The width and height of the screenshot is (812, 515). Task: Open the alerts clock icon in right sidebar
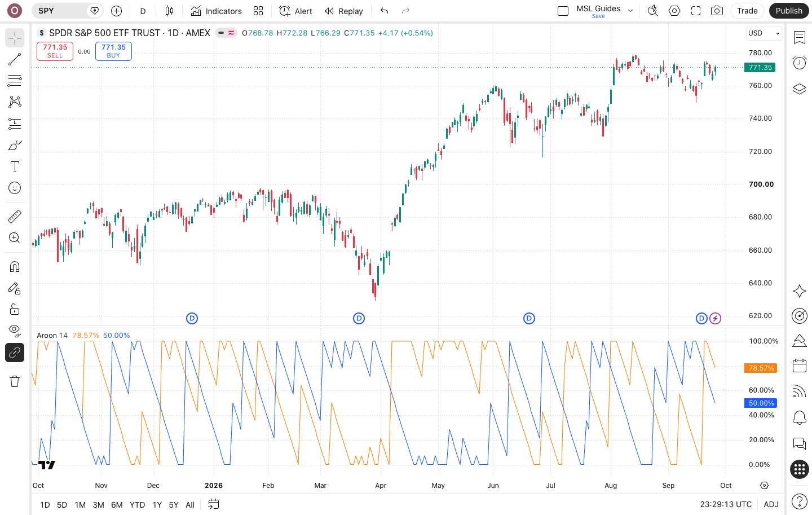pyautogui.click(x=799, y=63)
